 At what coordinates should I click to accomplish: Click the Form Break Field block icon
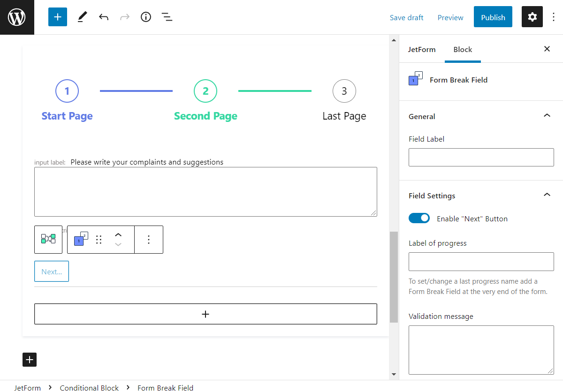(x=80, y=239)
